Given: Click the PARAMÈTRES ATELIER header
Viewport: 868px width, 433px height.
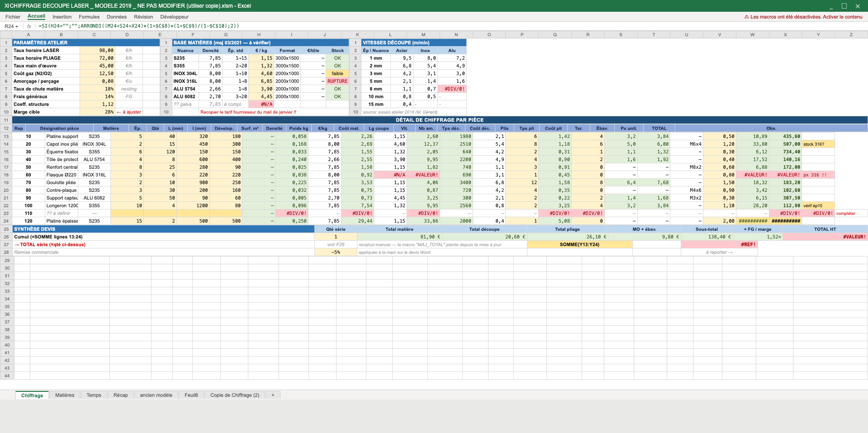Looking at the screenshot, I should (86, 43).
